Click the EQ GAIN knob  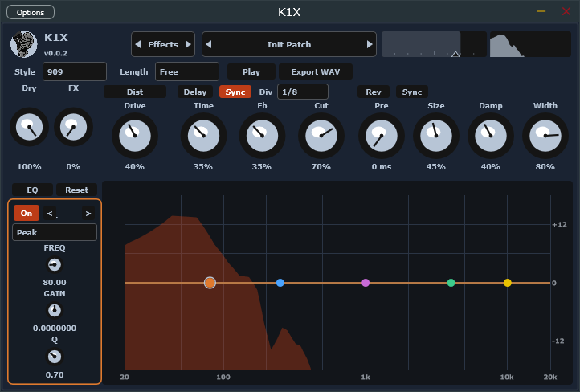pos(55,311)
